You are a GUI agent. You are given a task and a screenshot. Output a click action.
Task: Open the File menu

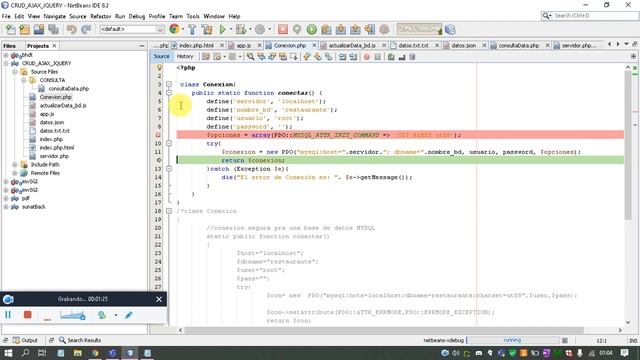point(6,16)
